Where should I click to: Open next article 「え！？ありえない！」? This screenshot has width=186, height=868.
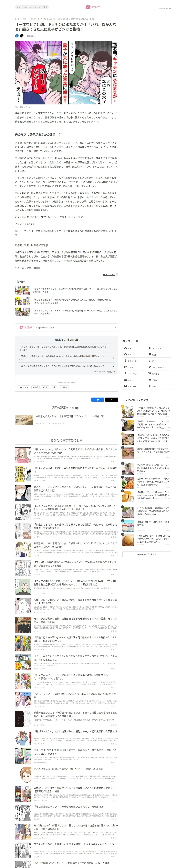(75, 312)
